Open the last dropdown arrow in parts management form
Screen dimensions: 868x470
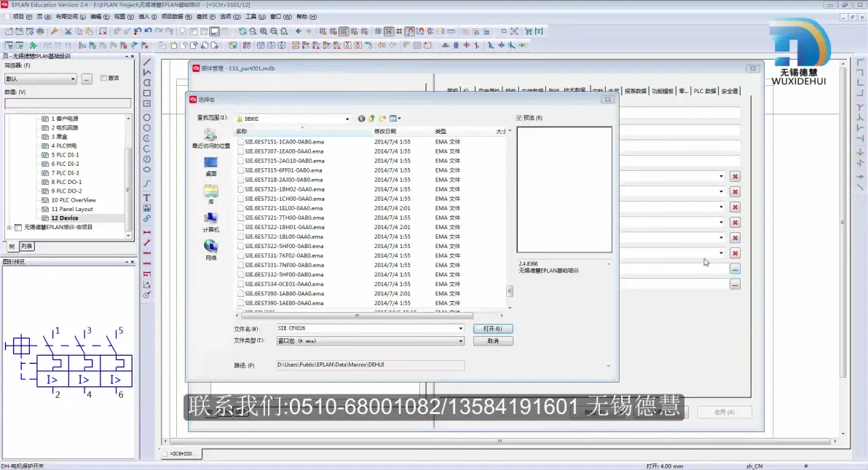click(721, 253)
